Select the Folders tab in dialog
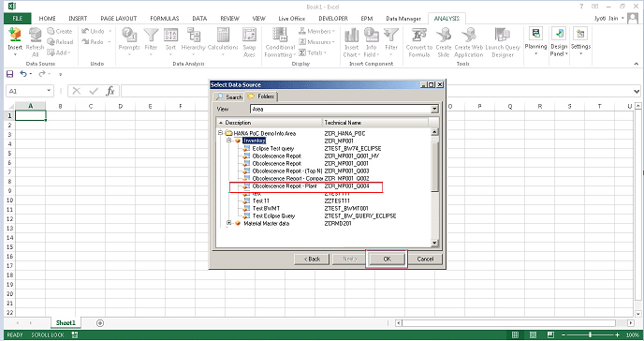Viewport: 644px width, 341px height. tap(262, 96)
